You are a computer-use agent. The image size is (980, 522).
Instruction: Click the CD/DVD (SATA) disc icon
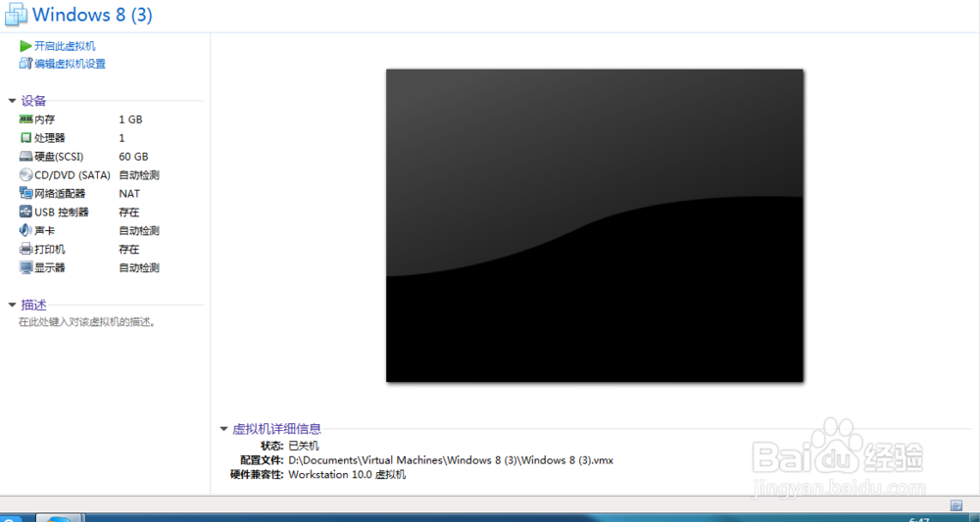25,175
